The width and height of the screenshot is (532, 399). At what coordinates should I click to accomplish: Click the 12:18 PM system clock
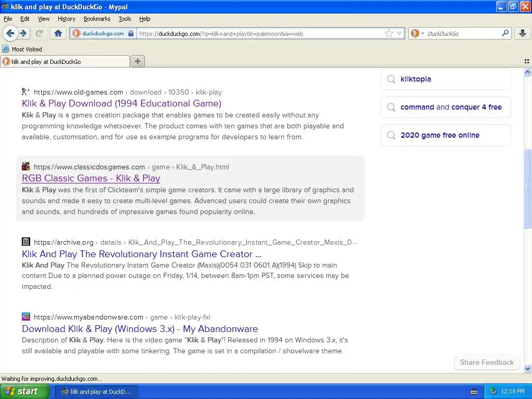[x=513, y=392]
